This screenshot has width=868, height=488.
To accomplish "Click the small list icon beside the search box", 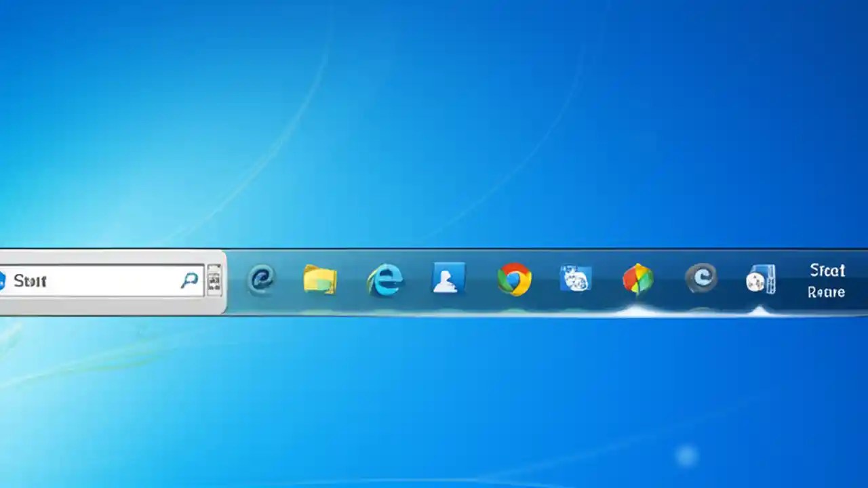I will pyautogui.click(x=214, y=281).
